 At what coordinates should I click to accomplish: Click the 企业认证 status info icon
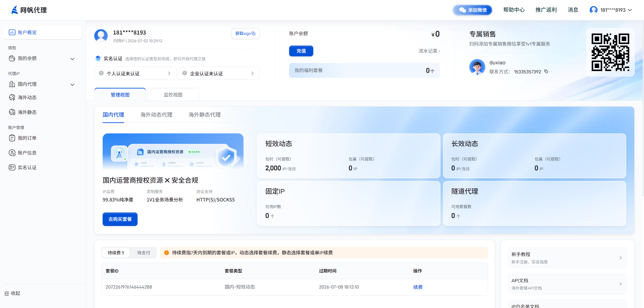click(x=184, y=73)
